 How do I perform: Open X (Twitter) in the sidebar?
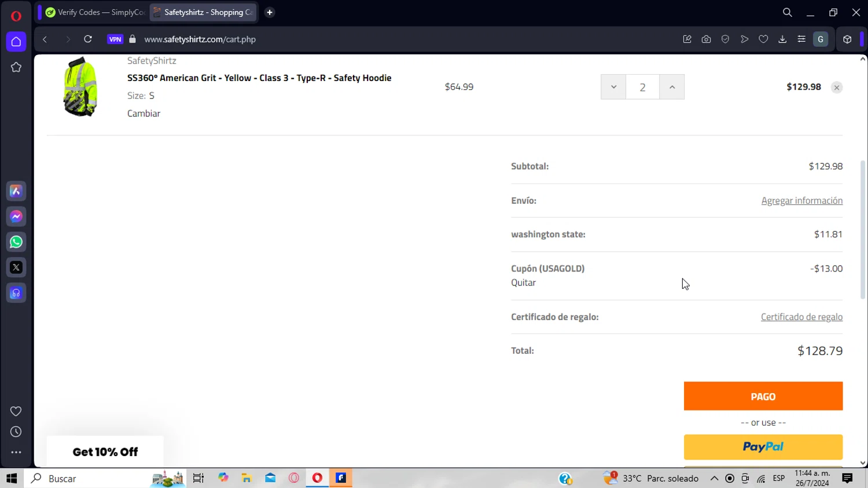pyautogui.click(x=16, y=267)
